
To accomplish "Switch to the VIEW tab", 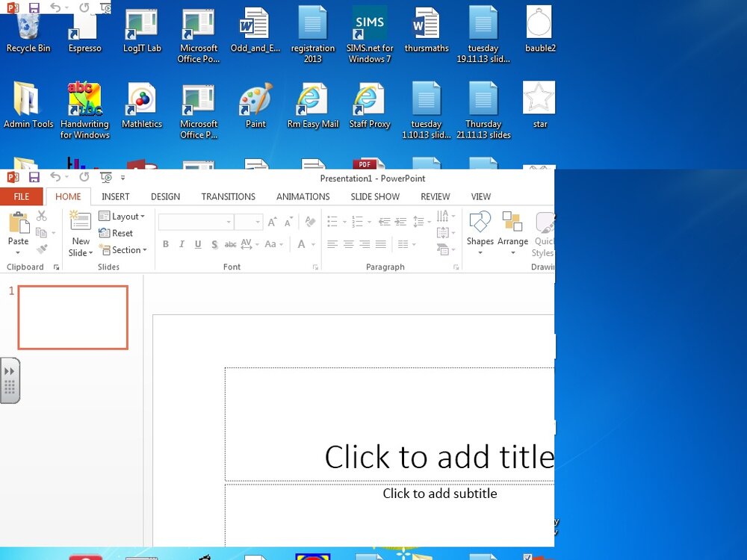I will pos(480,196).
